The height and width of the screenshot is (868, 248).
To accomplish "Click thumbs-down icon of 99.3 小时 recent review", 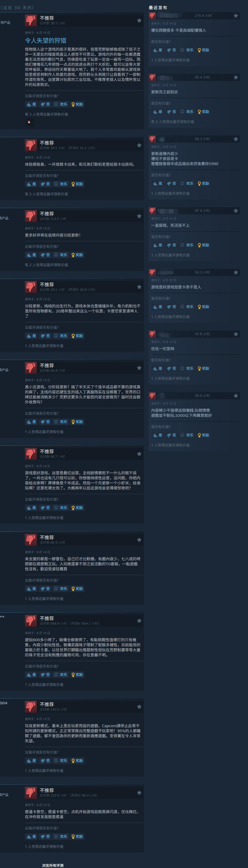I will click(x=152, y=139).
